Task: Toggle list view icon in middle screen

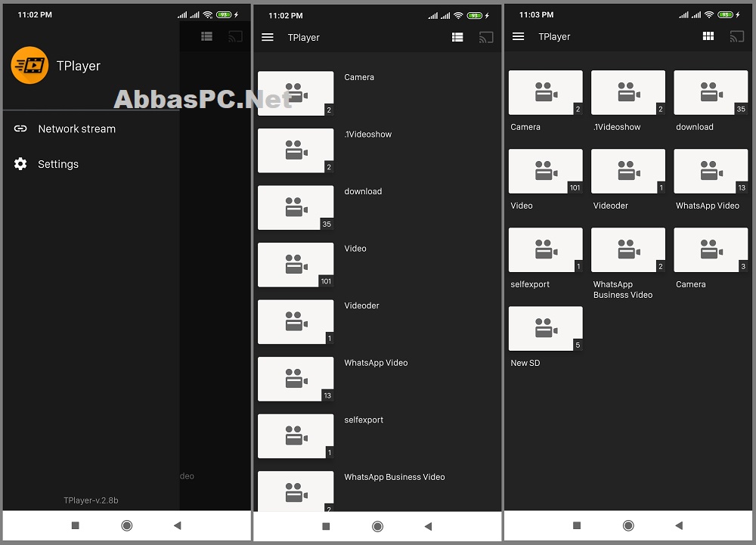Action: click(x=457, y=37)
